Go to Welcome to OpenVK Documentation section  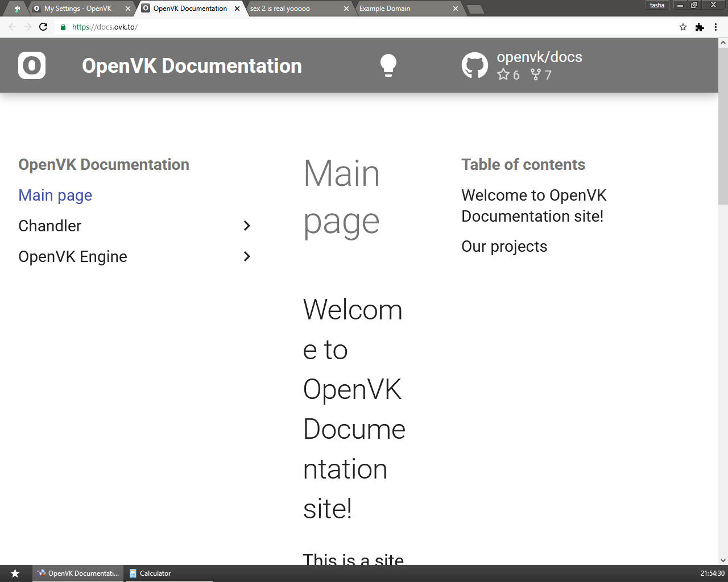coord(533,205)
